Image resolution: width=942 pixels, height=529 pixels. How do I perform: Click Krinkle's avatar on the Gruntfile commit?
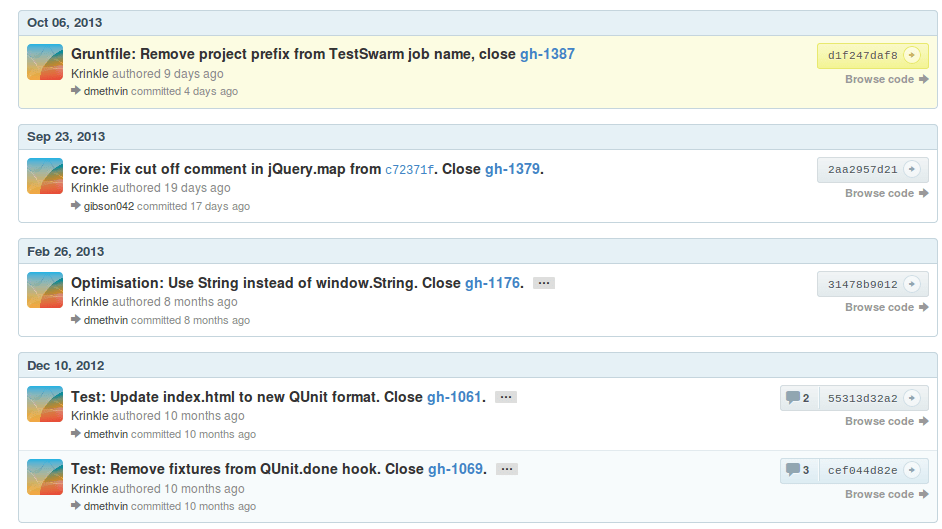45,62
